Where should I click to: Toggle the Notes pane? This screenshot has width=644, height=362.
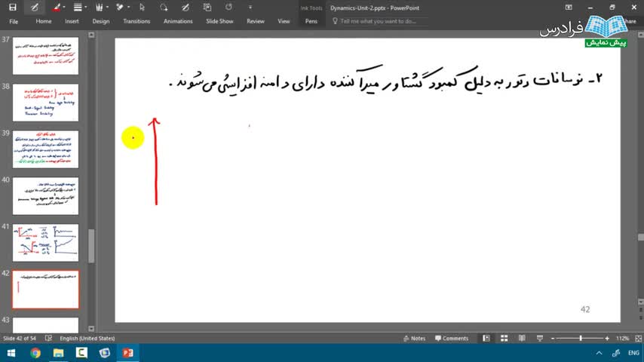coord(414,338)
